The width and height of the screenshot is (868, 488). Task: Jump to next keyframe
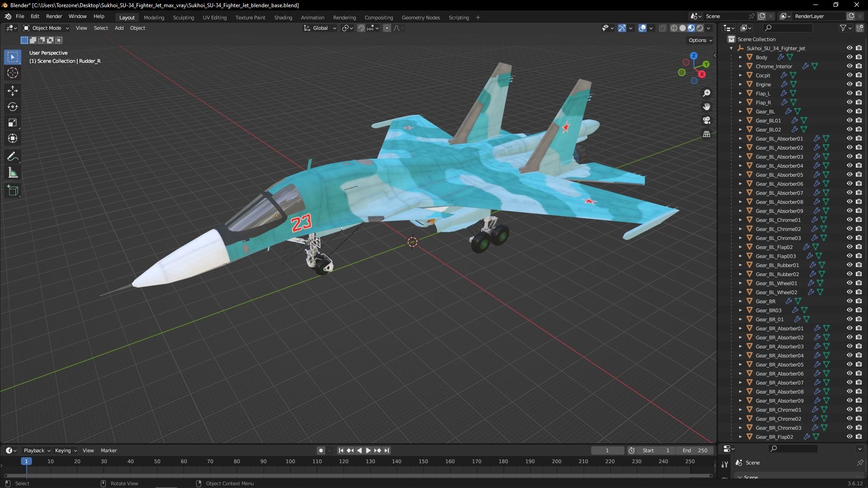point(377,450)
